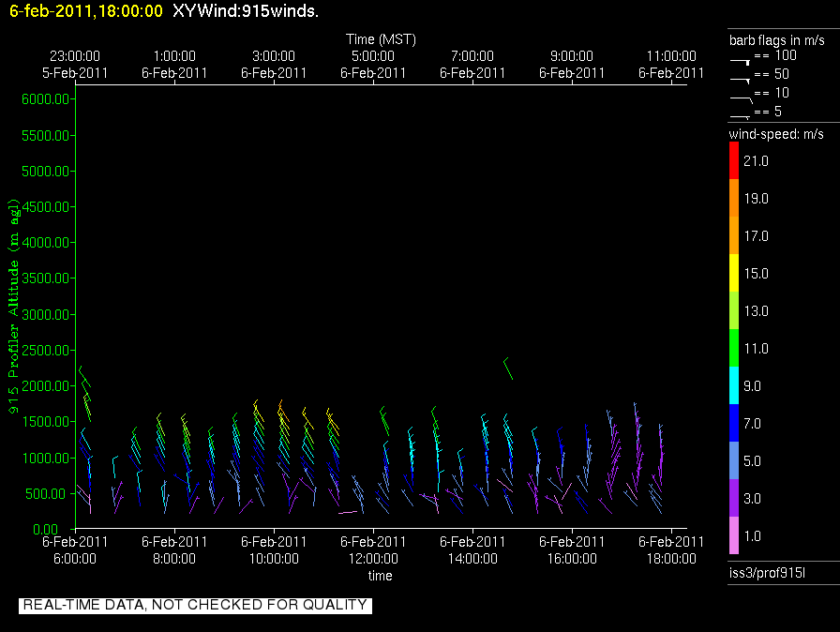
Task: Choose the cyan 9.0 wind-speed color band
Action: coord(734,386)
